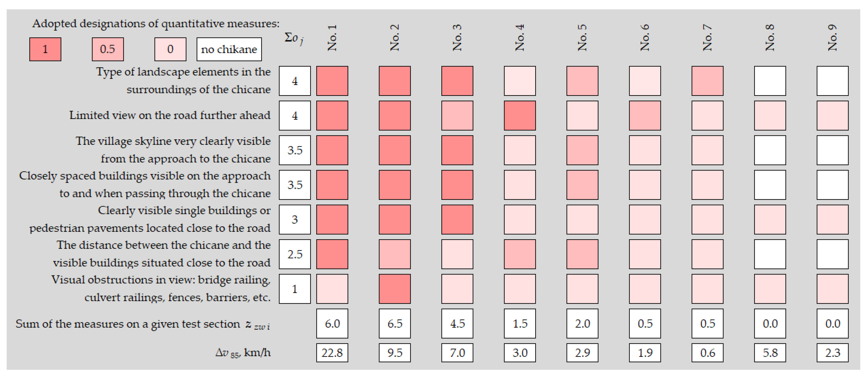The height and width of the screenshot is (377, 868).
Task: Click the "Limited view on the road further ahead" label
Action: pyautogui.click(x=170, y=115)
